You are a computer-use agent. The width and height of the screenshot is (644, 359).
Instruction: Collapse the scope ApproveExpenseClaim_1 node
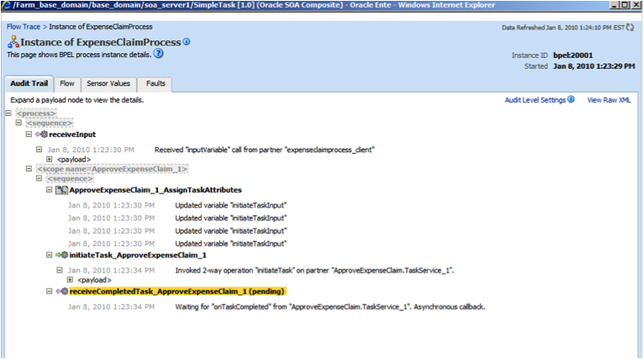click(x=29, y=169)
